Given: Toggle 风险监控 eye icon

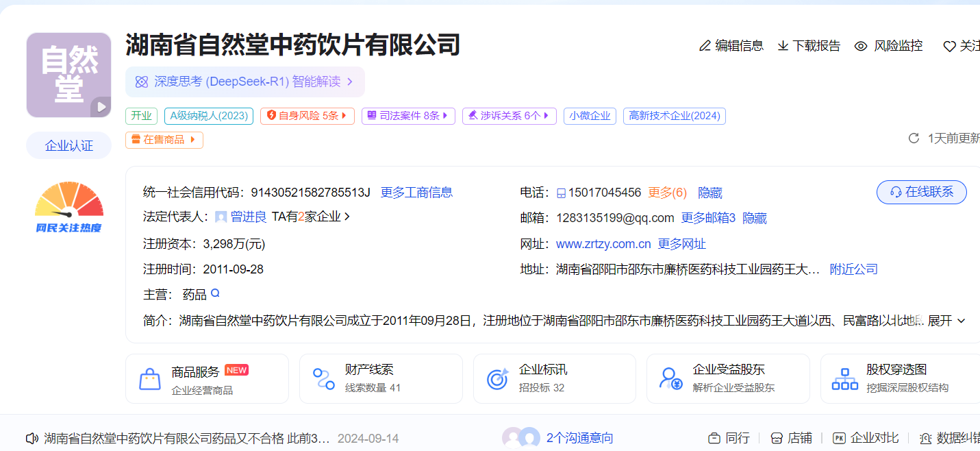Looking at the screenshot, I should pyautogui.click(x=861, y=46).
